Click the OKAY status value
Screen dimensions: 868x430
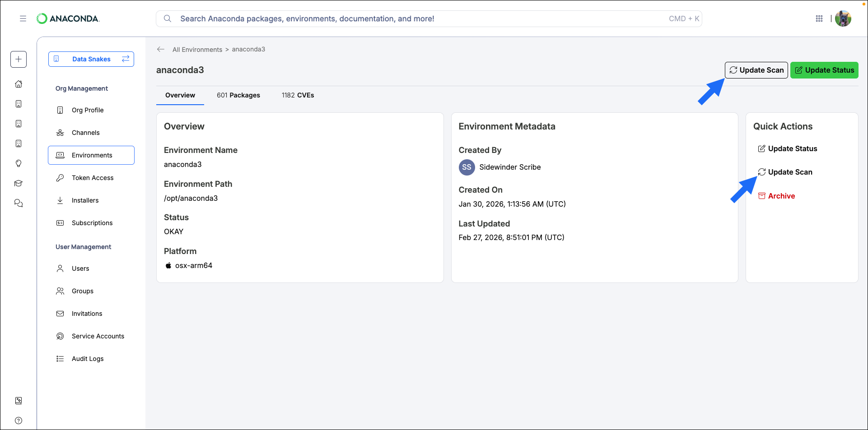coord(173,231)
